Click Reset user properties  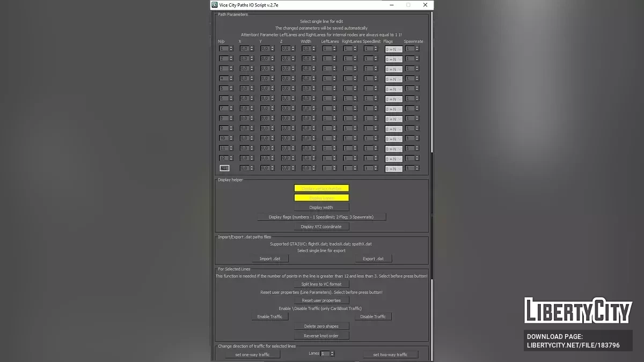tap(321, 300)
